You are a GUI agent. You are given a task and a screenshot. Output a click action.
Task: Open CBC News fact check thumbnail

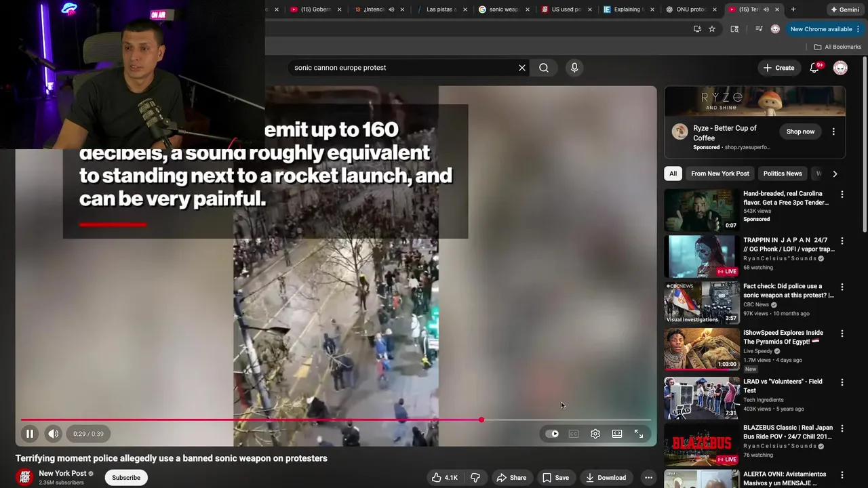click(x=701, y=303)
